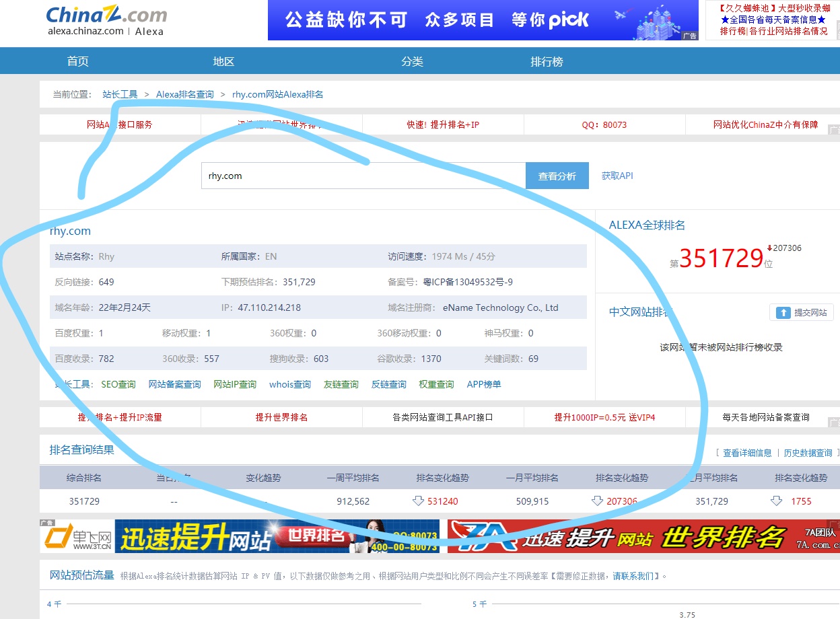840x619 pixels.
Task: Click 各行业网站排名情况 text ad
Action: [789, 31]
